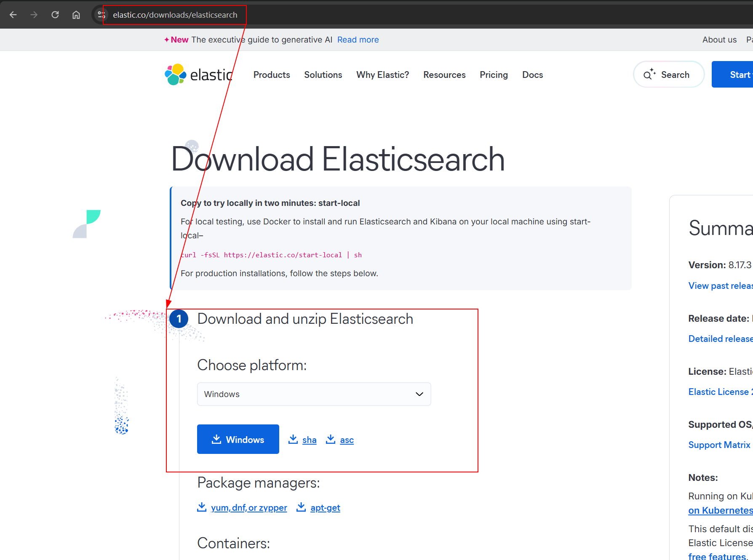View site information icon in address bar

pyautogui.click(x=101, y=15)
